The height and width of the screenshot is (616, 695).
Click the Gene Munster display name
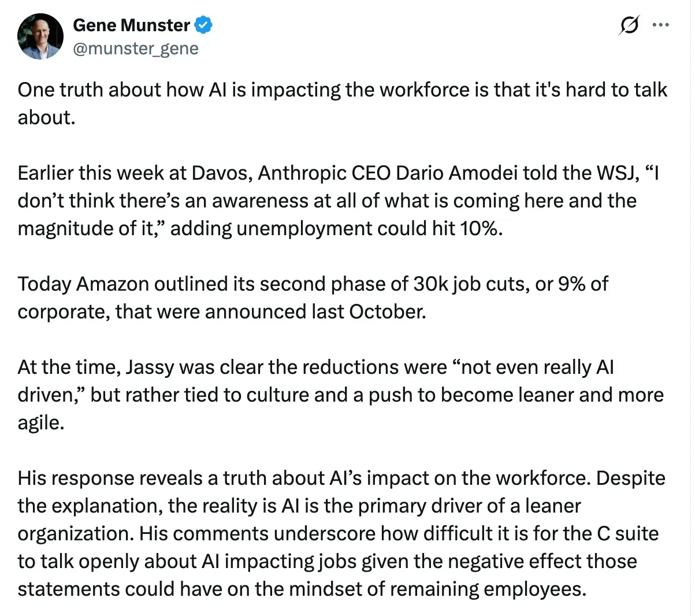click(x=131, y=25)
